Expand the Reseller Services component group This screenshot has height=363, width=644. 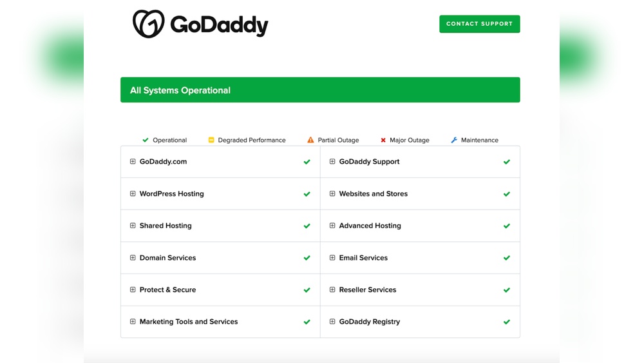pos(332,290)
